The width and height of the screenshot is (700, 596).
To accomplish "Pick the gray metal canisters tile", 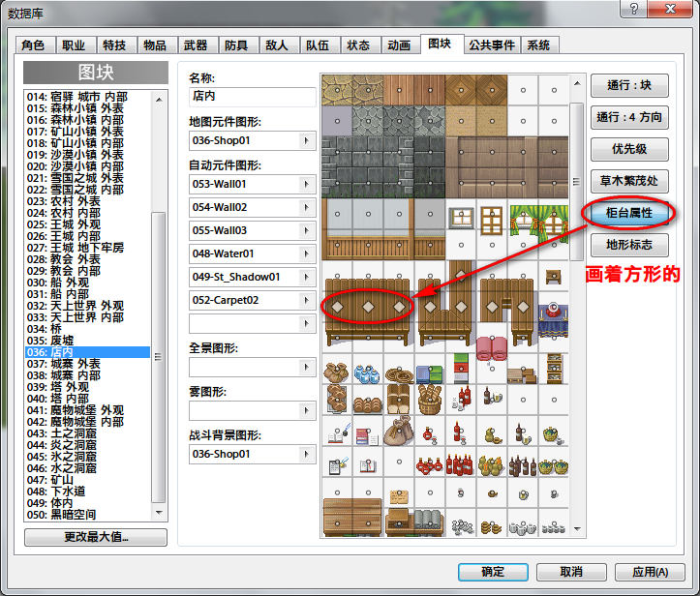I will 429,521.
